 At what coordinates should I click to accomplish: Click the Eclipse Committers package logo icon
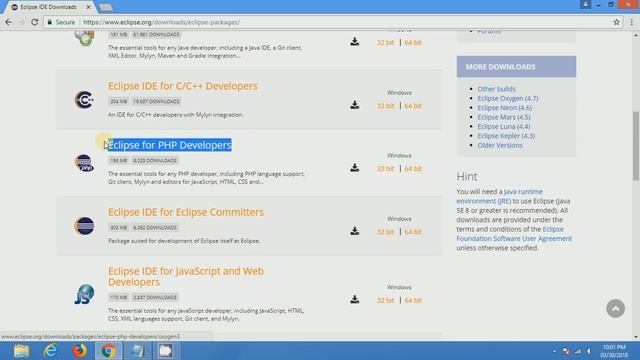84,226
